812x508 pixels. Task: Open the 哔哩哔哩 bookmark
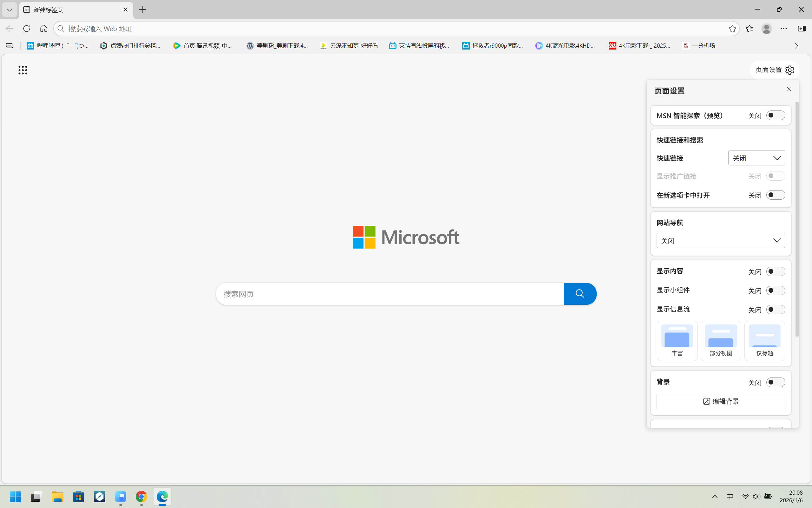point(58,46)
